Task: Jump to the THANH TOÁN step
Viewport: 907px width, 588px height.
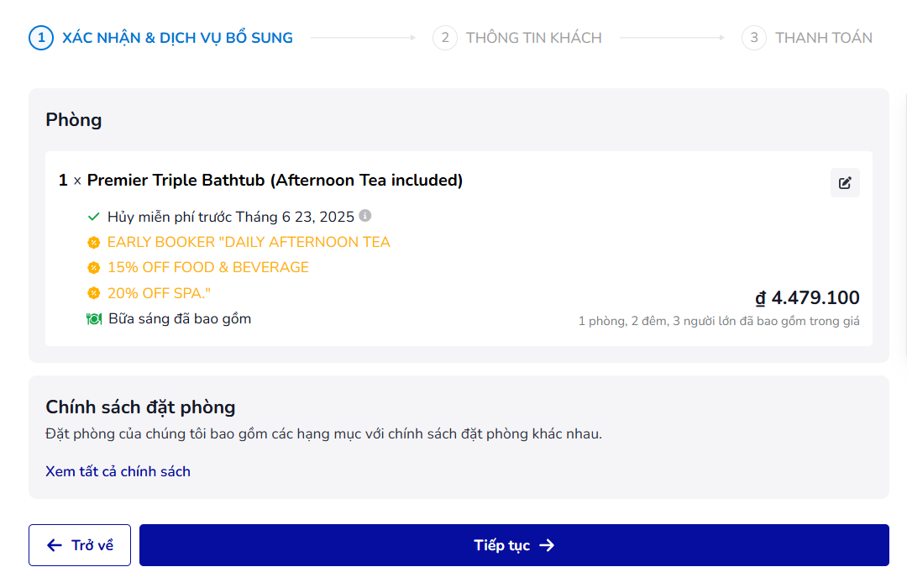Action: pos(823,38)
